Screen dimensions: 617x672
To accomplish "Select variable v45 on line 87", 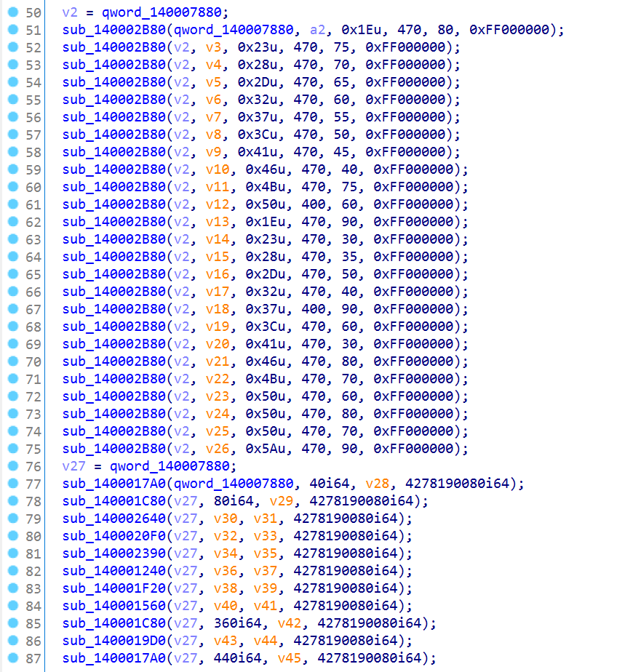I will pyautogui.click(x=290, y=658).
